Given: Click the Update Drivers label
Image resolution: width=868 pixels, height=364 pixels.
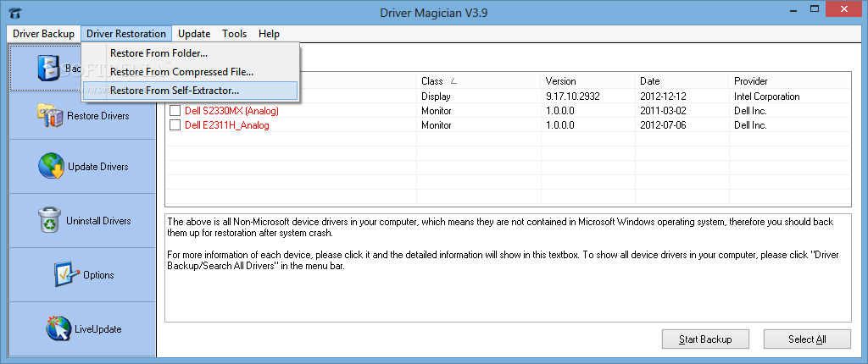Looking at the screenshot, I should click(98, 167).
